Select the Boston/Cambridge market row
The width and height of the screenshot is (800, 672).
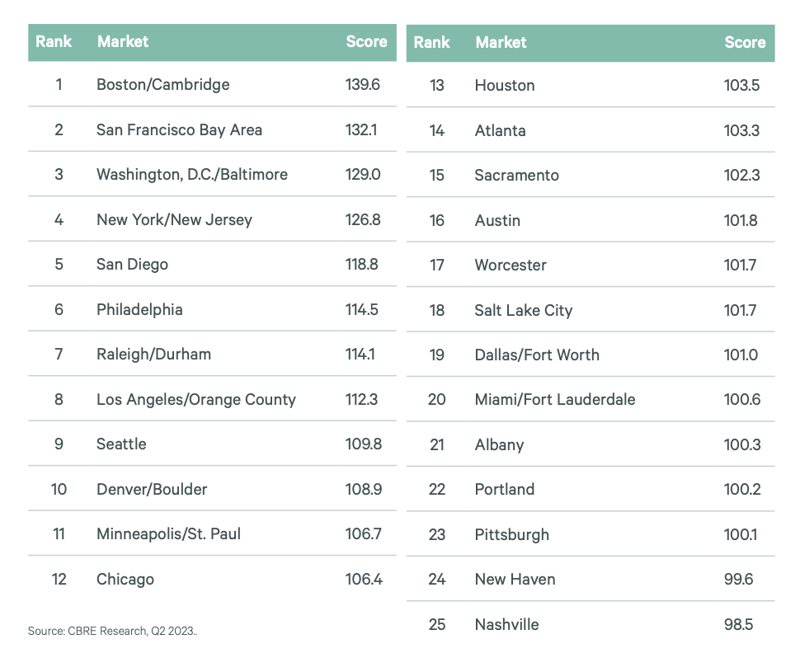[212, 84]
